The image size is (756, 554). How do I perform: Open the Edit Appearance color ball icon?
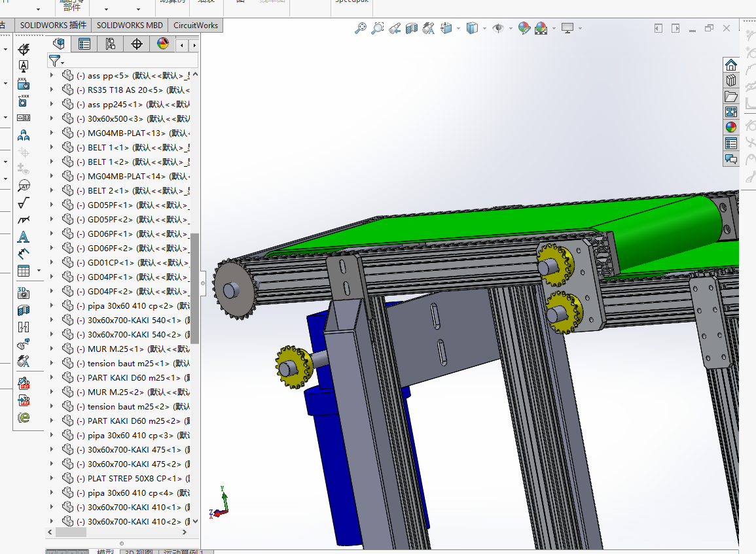[x=524, y=28]
